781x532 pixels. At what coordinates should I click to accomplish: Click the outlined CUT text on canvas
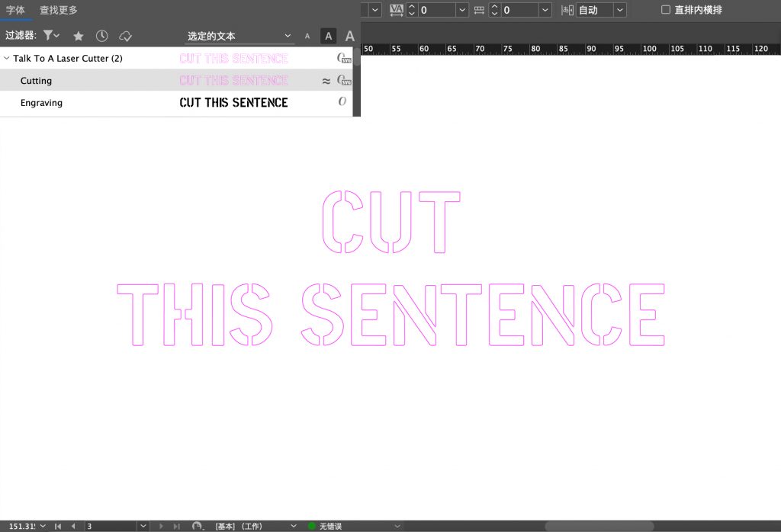(391, 222)
